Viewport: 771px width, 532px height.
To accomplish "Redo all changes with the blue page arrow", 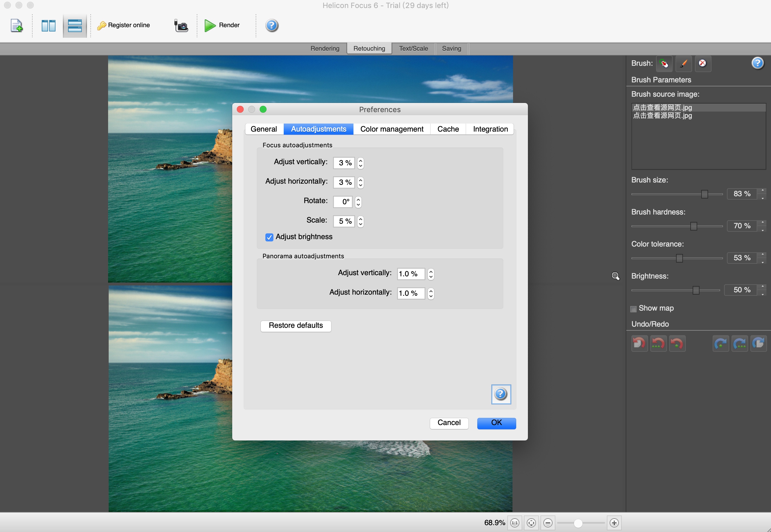I will [x=759, y=343].
